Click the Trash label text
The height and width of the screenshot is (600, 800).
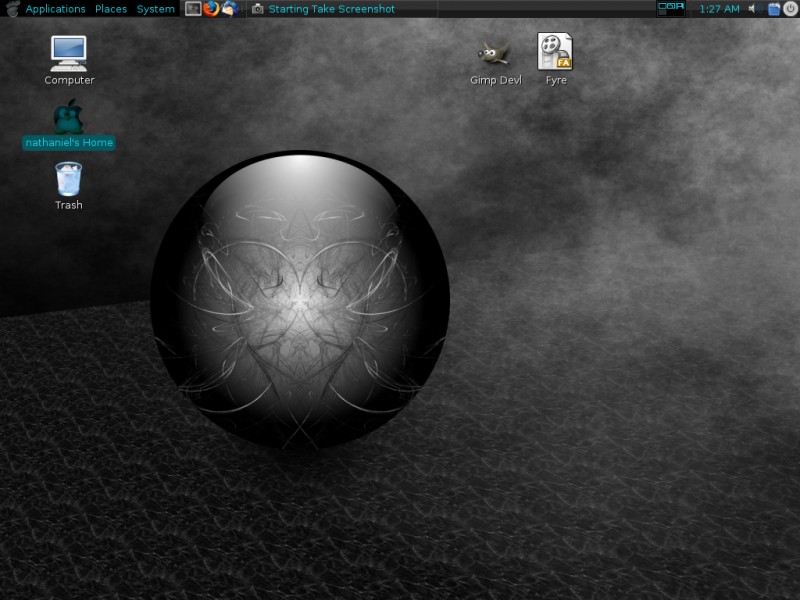[x=69, y=205]
